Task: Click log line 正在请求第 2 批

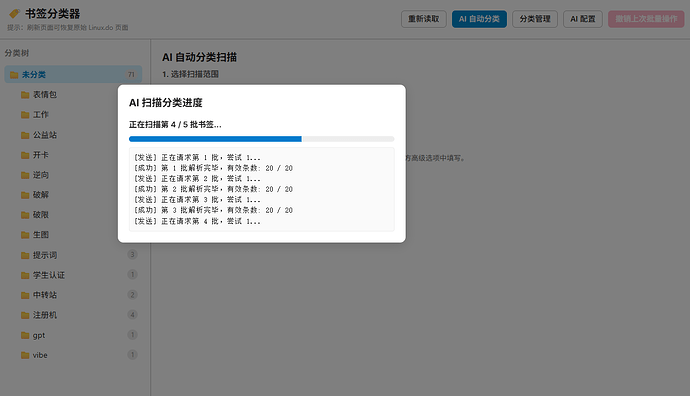Action: (x=197, y=179)
